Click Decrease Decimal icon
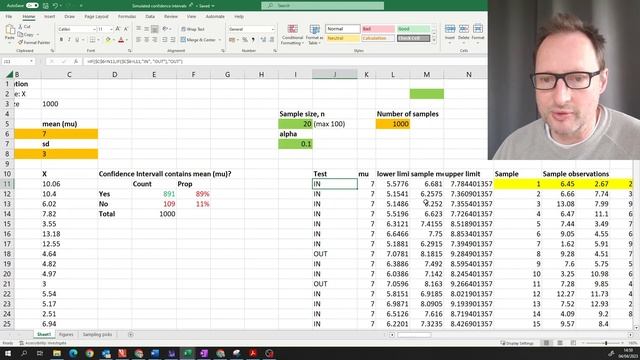The width and height of the screenshot is (640, 360). [272, 40]
